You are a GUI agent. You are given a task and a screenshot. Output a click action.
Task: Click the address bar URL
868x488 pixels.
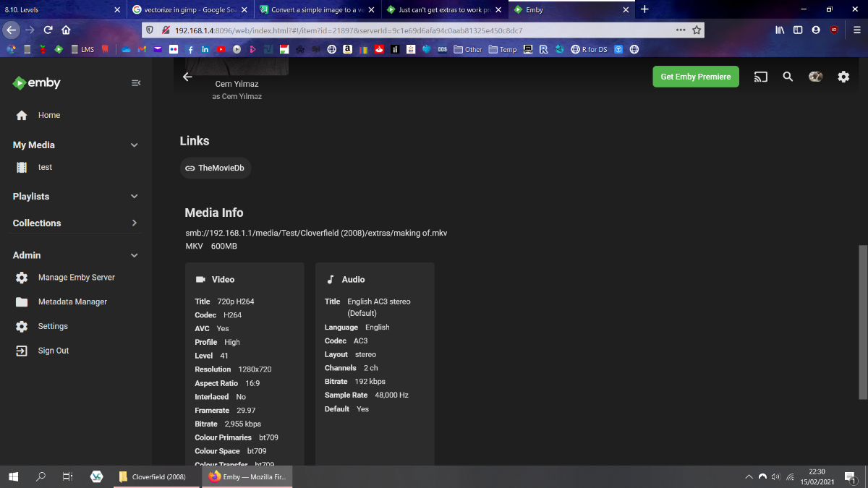(349, 30)
